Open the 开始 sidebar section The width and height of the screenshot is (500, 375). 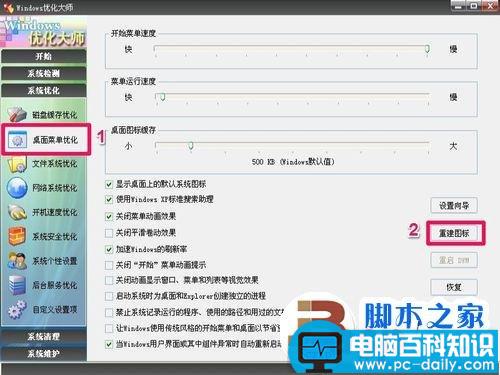point(44,56)
